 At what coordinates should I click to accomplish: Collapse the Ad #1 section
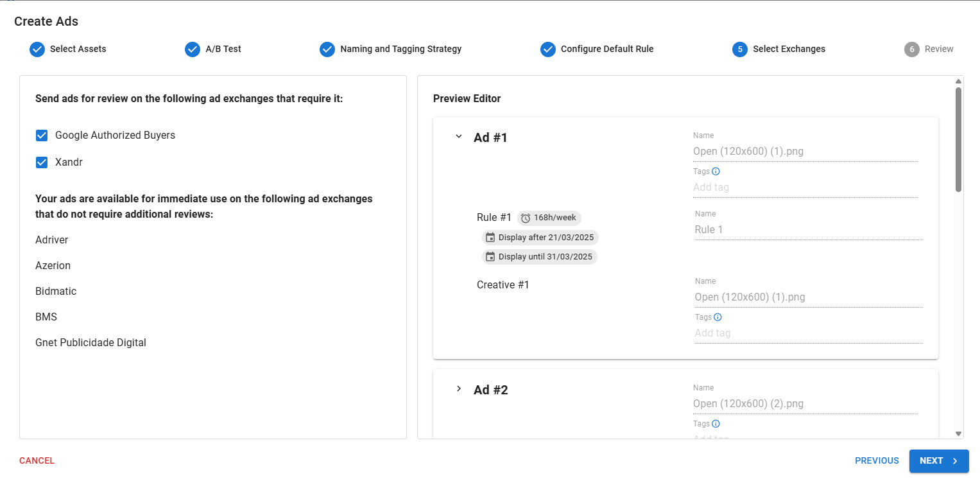(458, 136)
